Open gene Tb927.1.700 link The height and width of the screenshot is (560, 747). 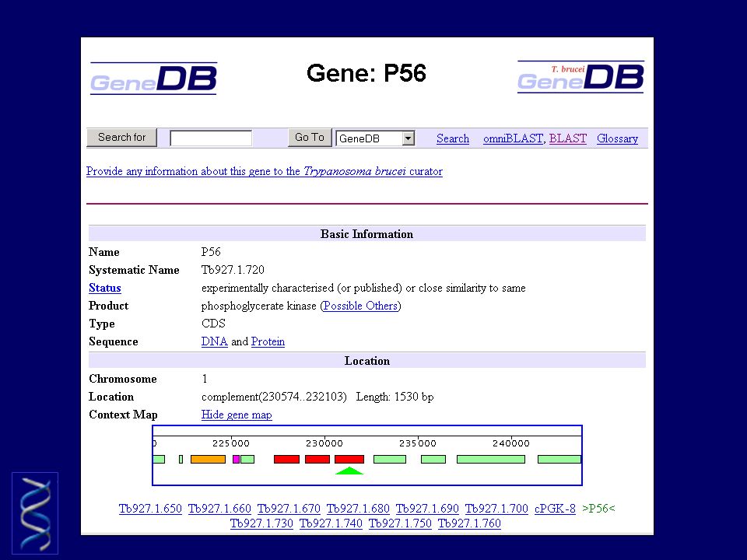coord(496,509)
